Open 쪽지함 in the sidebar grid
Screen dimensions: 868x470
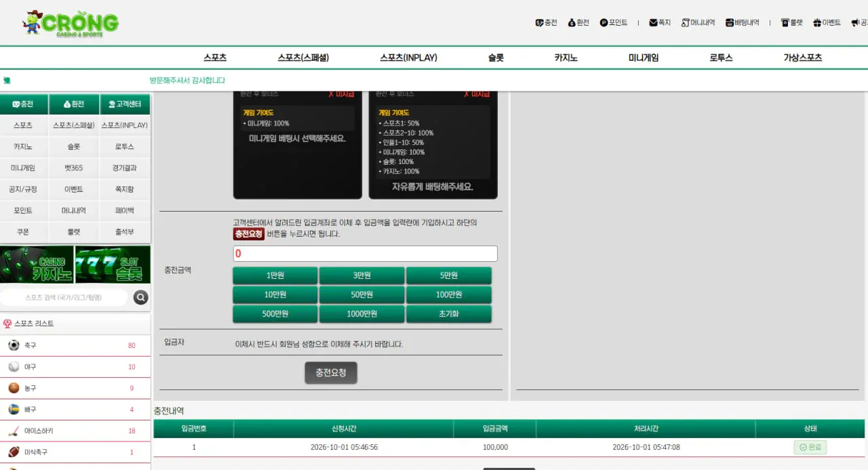pyautogui.click(x=125, y=189)
